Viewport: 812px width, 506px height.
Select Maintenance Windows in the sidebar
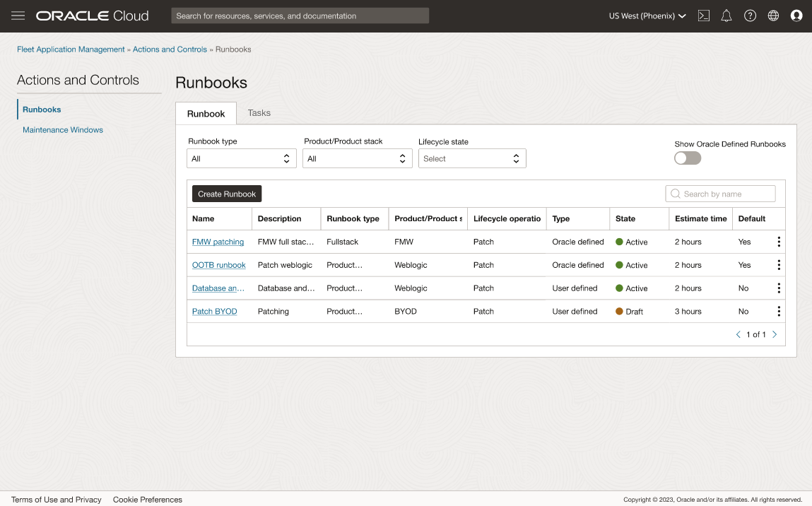(x=62, y=130)
